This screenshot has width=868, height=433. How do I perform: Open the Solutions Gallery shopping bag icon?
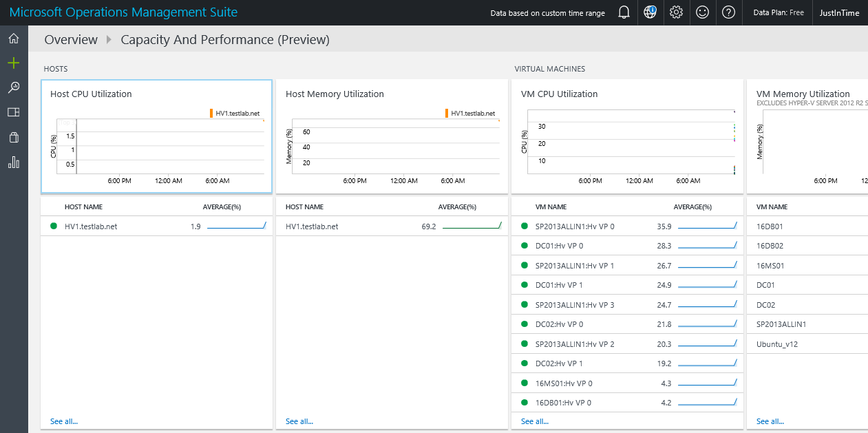(x=13, y=136)
